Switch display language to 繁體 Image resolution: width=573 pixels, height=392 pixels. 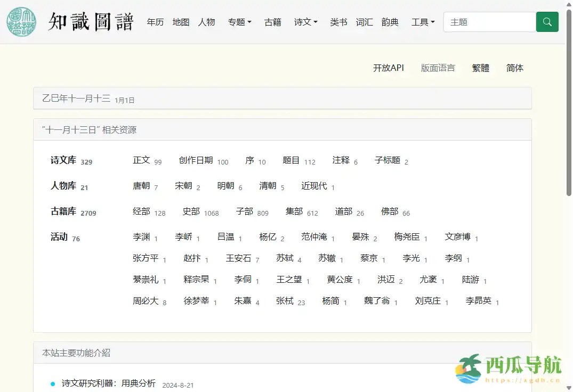tap(481, 68)
